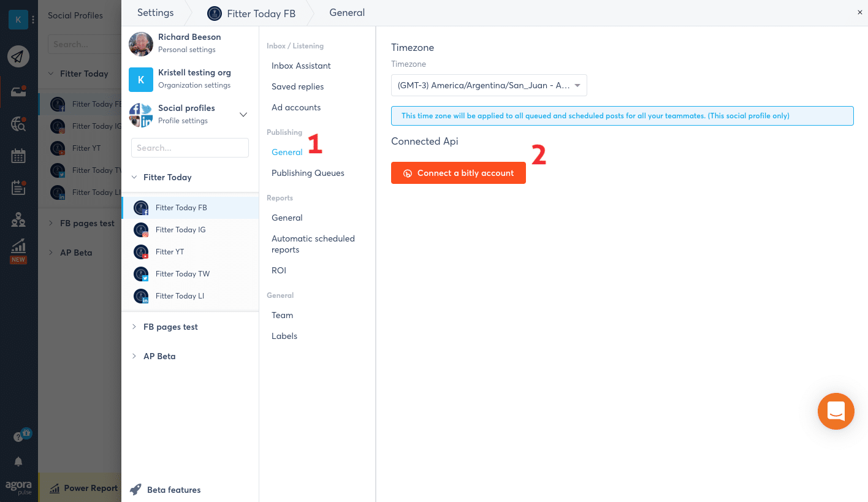
Task: Open the inbox icon in left sidebar
Action: 18,93
